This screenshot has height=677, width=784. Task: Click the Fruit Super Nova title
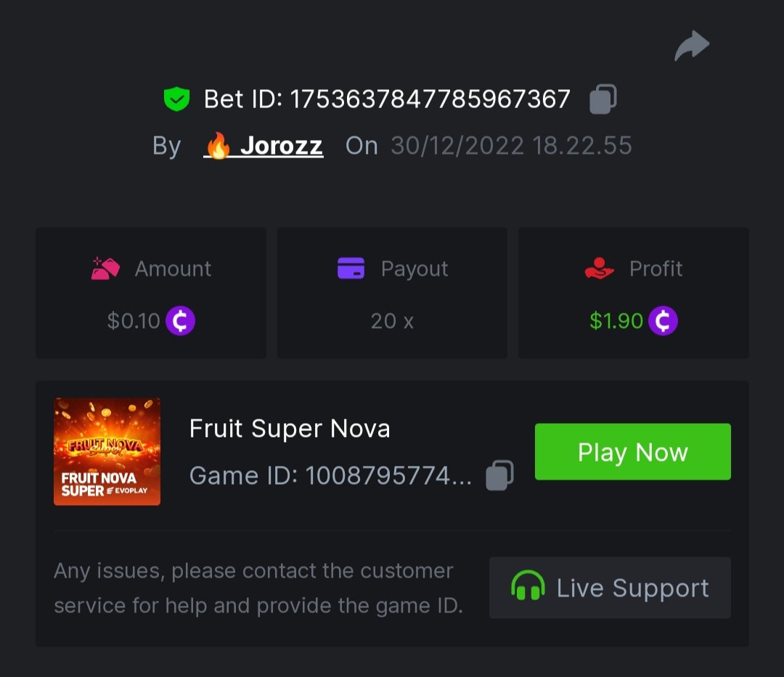290,429
